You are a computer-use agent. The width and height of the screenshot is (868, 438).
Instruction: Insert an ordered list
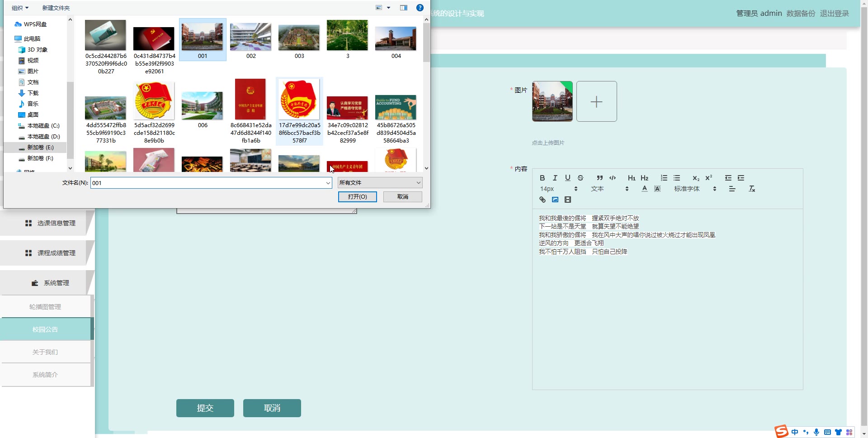pos(664,178)
